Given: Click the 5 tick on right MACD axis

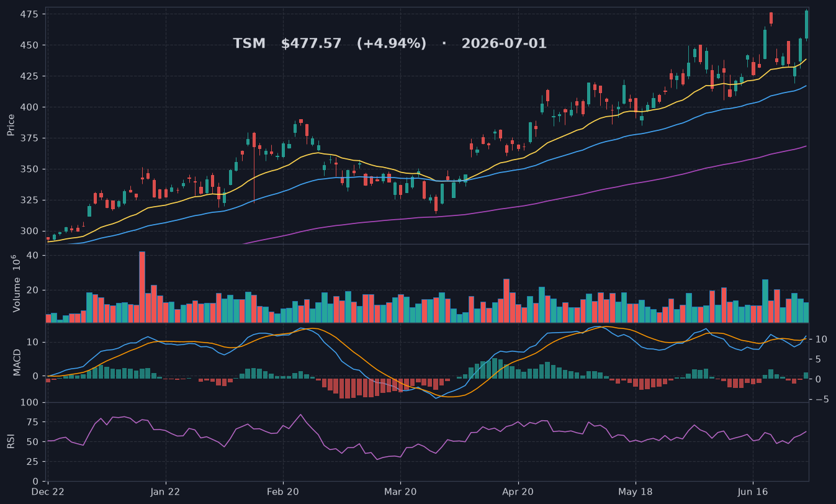Looking at the screenshot, I should [817, 359].
